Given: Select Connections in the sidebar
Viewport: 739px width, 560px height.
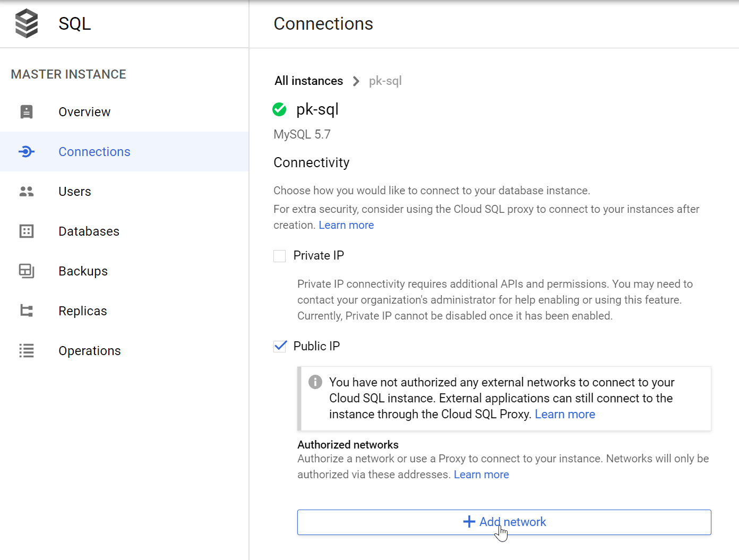Looking at the screenshot, I should point(124,152).
